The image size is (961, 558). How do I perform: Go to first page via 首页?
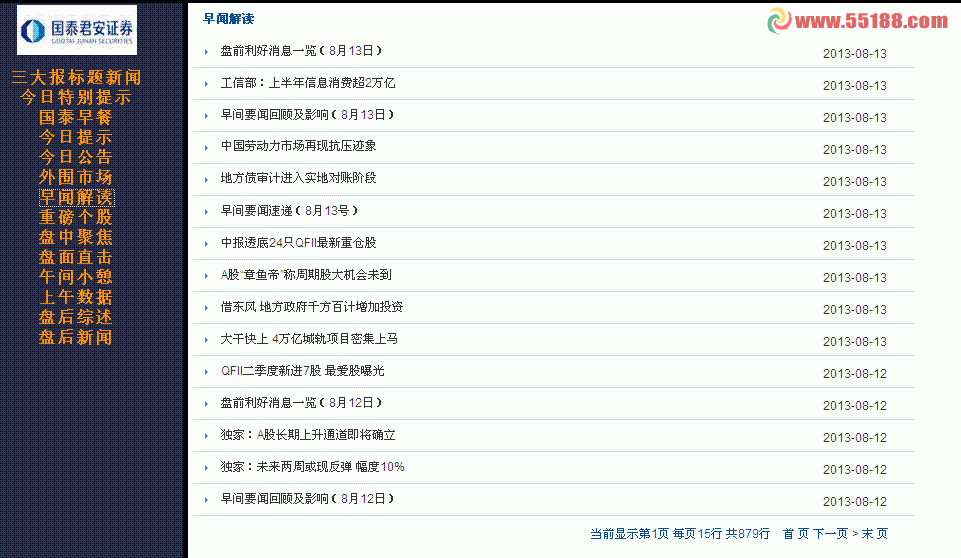tap(796, 533)
